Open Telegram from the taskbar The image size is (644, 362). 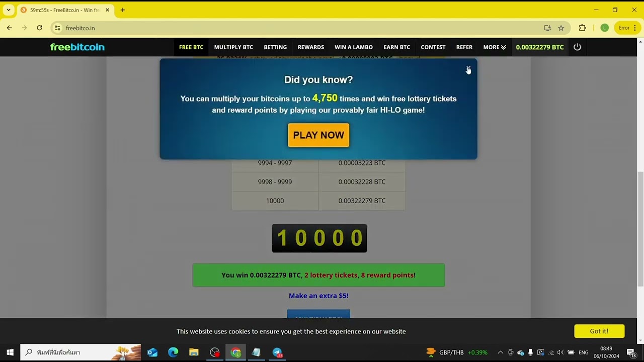[277, 352]
